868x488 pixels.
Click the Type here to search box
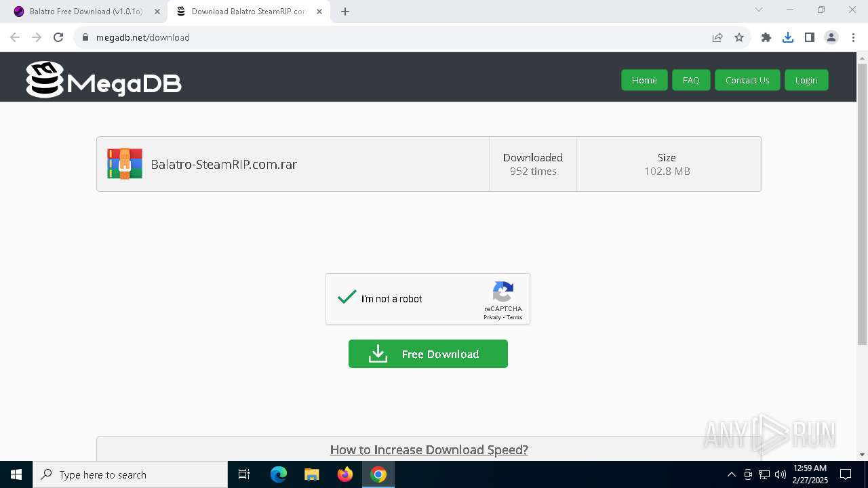[x=130, y=474]
